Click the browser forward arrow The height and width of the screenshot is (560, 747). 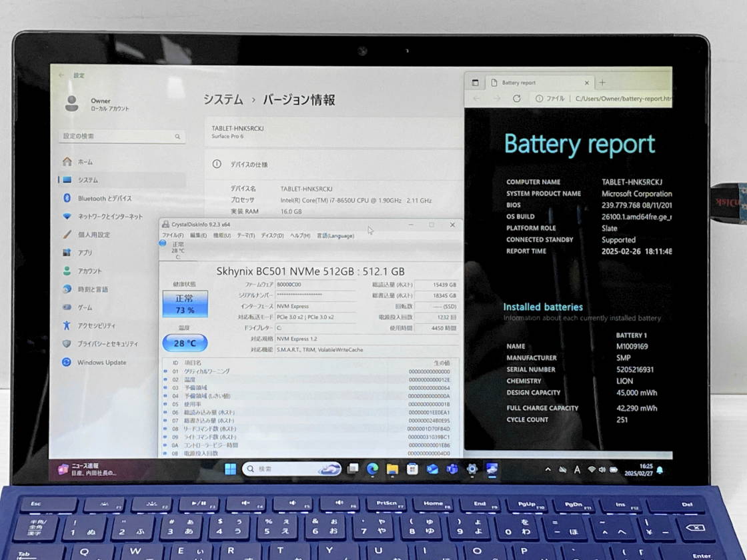pos(497,98)
